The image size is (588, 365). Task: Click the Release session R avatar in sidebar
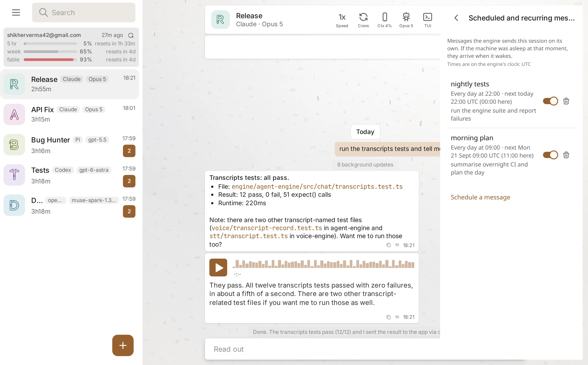[14, 84]
